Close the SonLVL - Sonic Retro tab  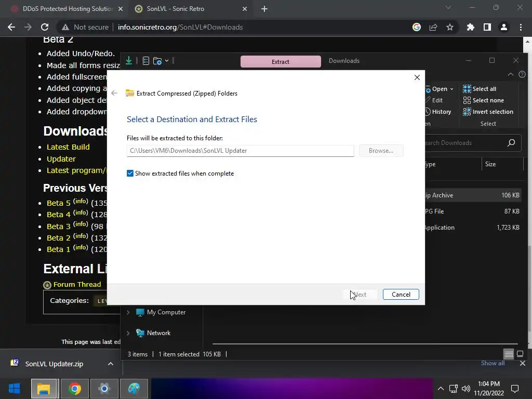coord(245,9)
